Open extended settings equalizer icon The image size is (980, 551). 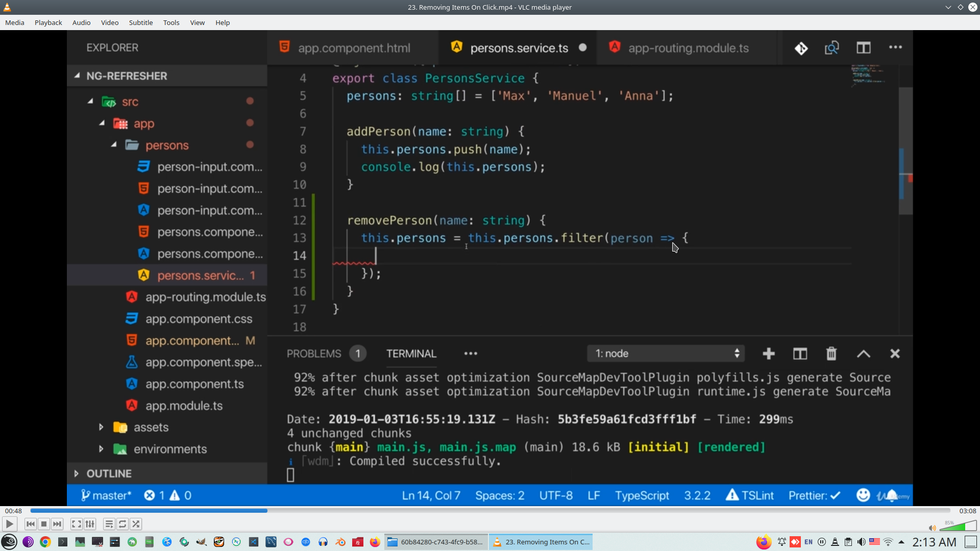tap(90, 524)
